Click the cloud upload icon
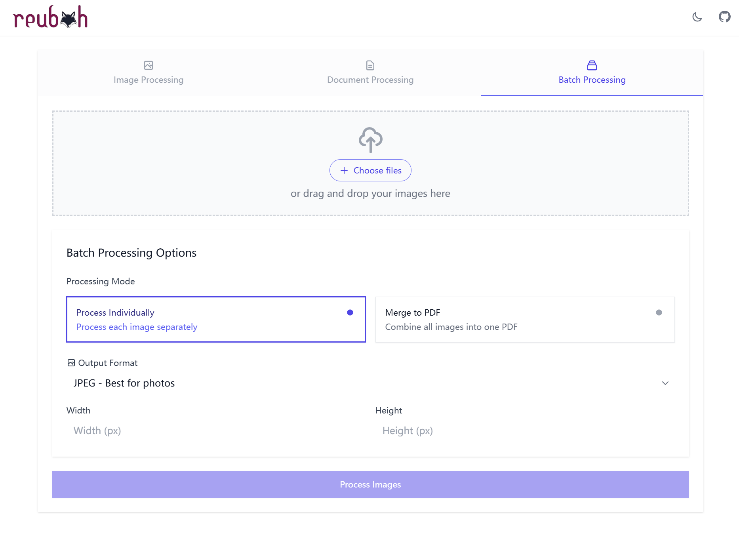The width and height of the screenshot is (739, 560). (370, 140)
